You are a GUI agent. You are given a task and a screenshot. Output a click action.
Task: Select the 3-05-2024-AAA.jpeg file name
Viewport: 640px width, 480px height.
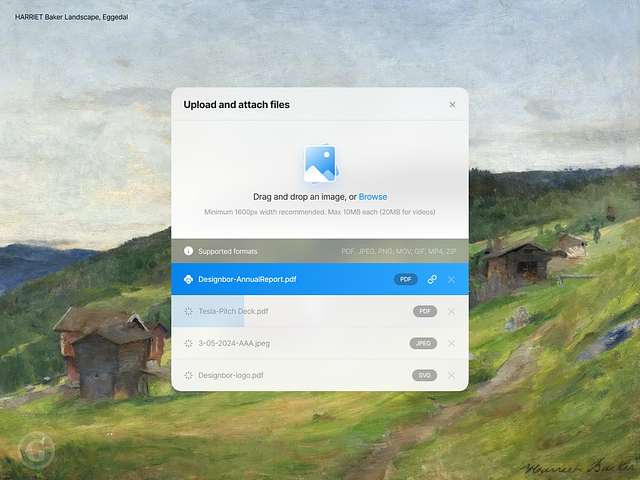(234, 343)
